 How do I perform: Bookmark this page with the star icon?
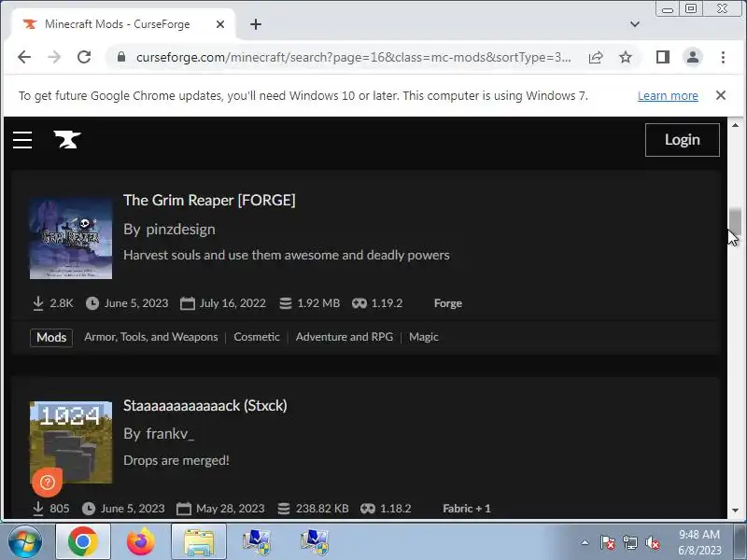click(x=626, y=57)
